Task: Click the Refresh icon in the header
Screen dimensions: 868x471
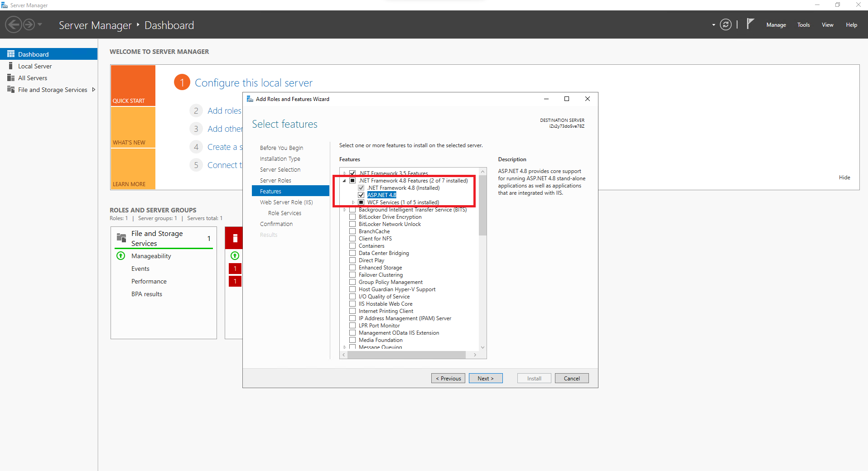Action: [x=726, y=24]
